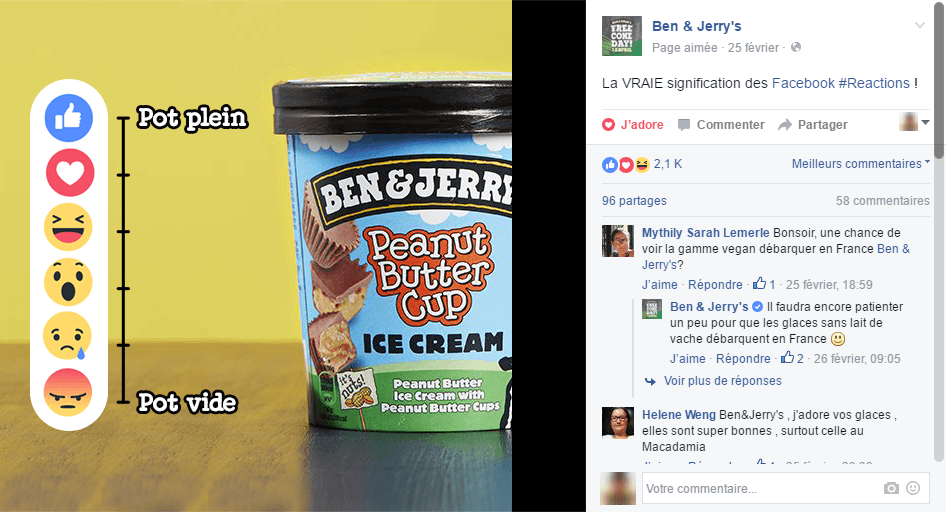Click in the Votre commentaire input field
The height and width of the screenshot is (512, 946).
760,488
